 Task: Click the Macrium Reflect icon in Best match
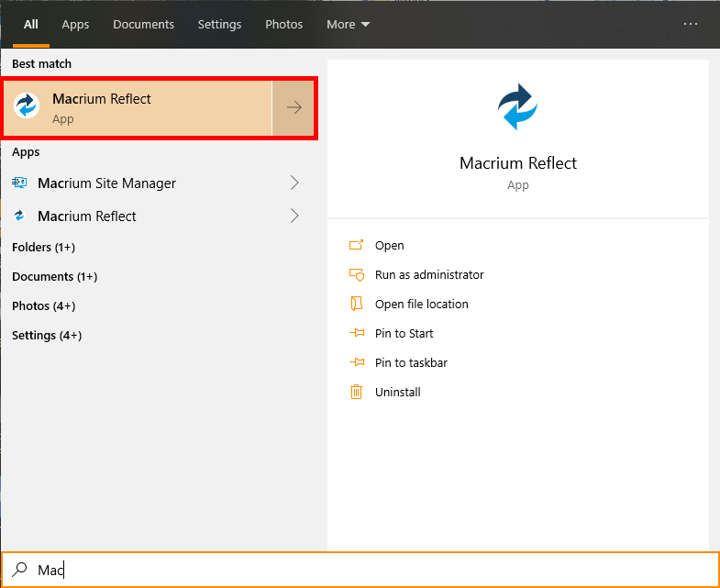coord(27,105)
